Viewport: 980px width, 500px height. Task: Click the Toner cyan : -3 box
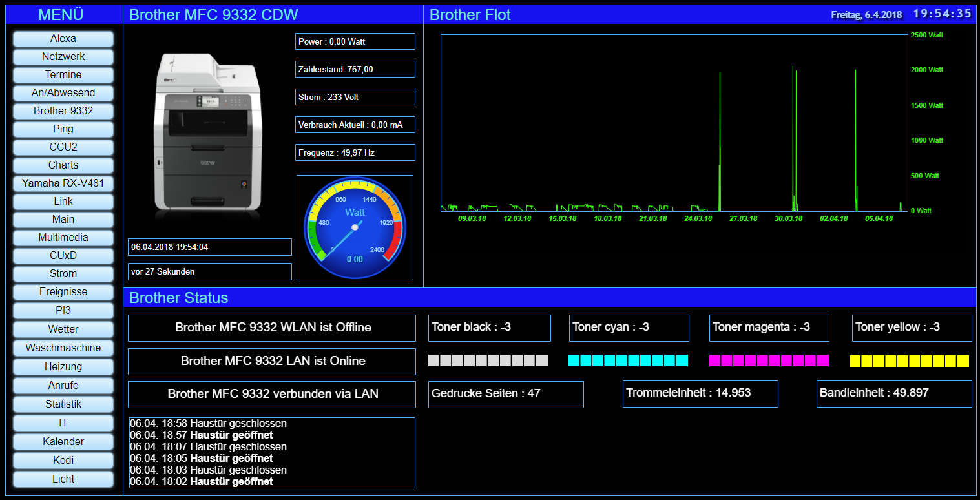tap(629, 328)
